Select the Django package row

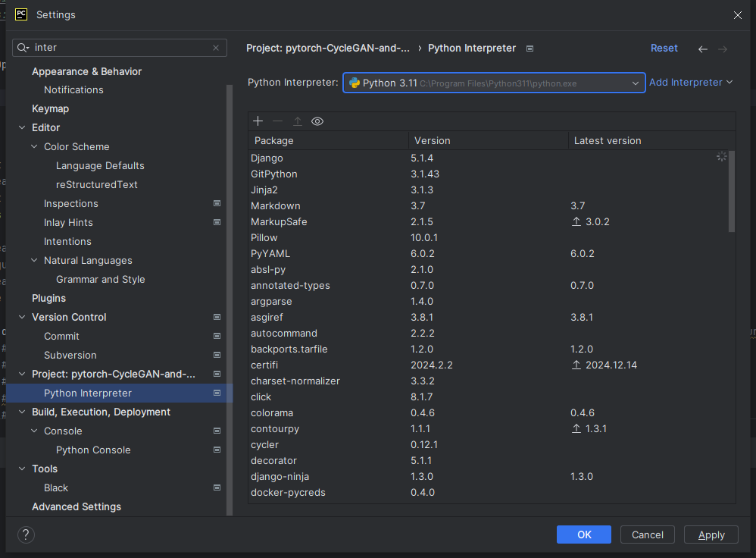[x=488, y=158]
